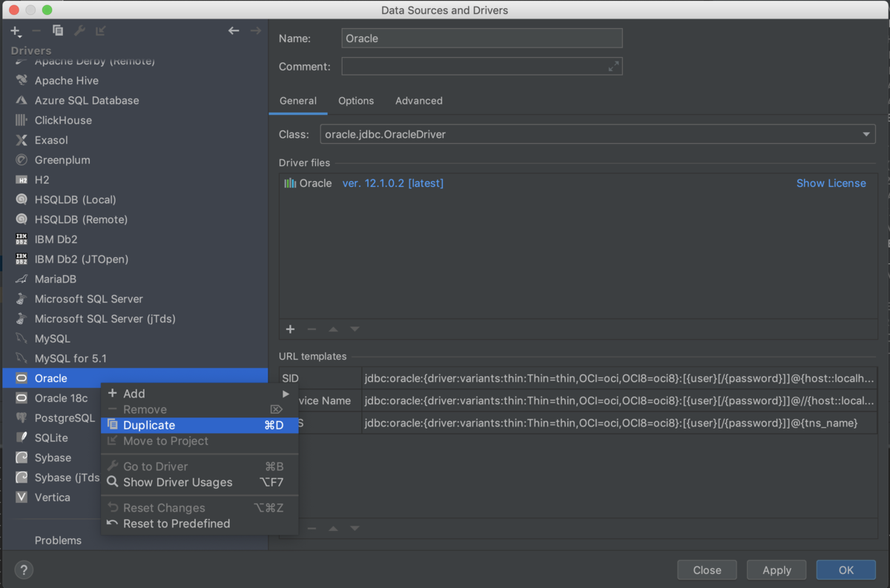The height and width of the screenshot is (588, 890).
Task: Select IBM Db2 in drivers list
Action: (134, 240)
